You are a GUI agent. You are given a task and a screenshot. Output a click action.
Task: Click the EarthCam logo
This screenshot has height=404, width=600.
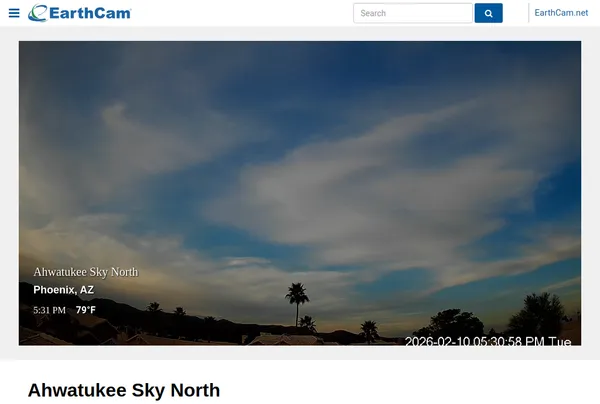[80, 13]
